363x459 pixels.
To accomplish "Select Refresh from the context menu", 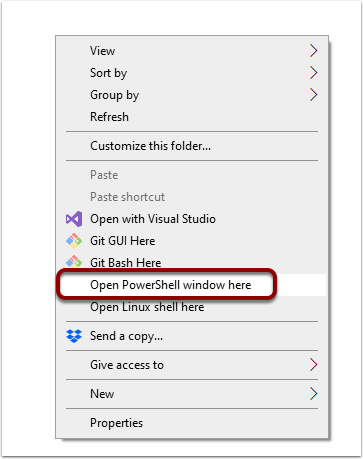I will tap(109, 117).
